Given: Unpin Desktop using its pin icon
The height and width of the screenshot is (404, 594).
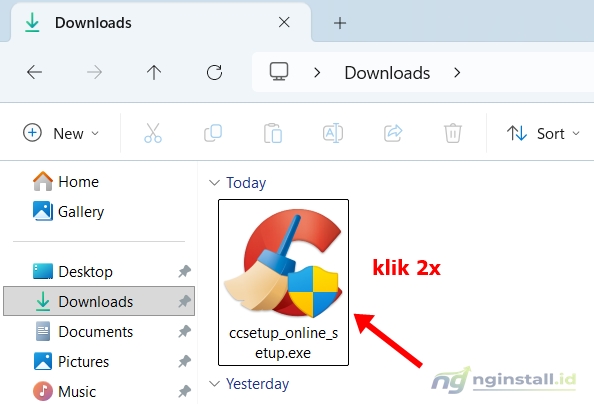Looking at the screenshot, I should 184,271.
